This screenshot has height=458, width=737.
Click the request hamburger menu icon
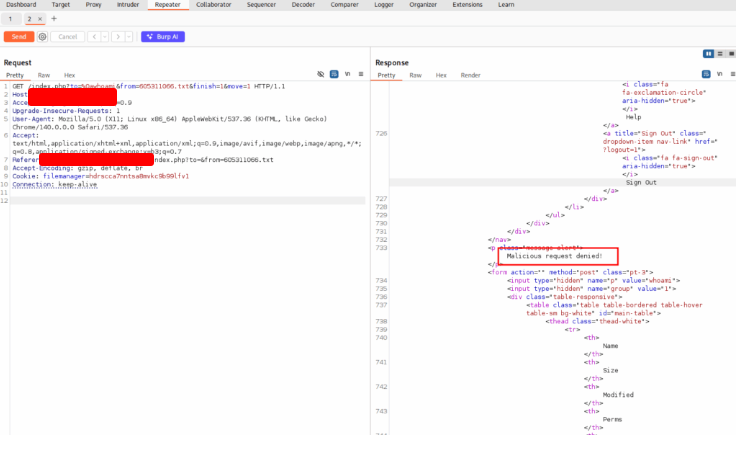pos(362,75)
